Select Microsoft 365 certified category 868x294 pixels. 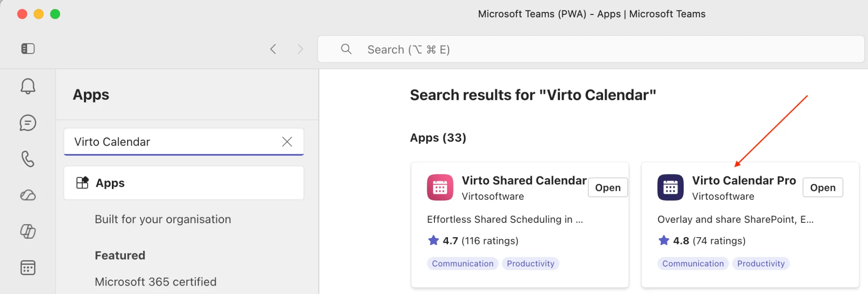(156, 282)
